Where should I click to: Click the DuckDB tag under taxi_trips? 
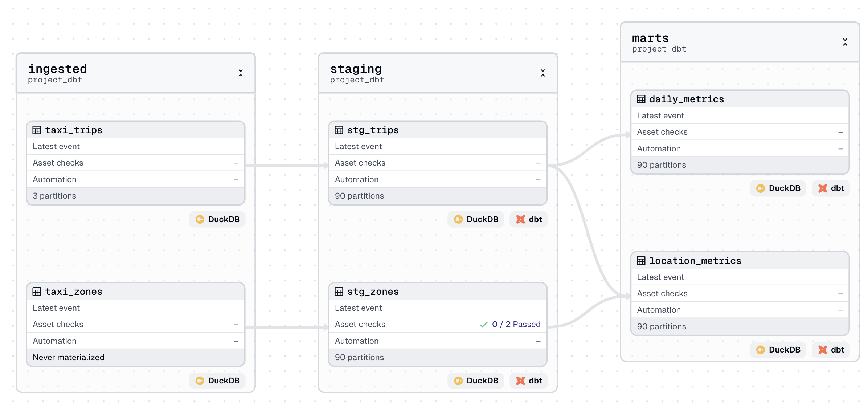[x=217, y=219]
